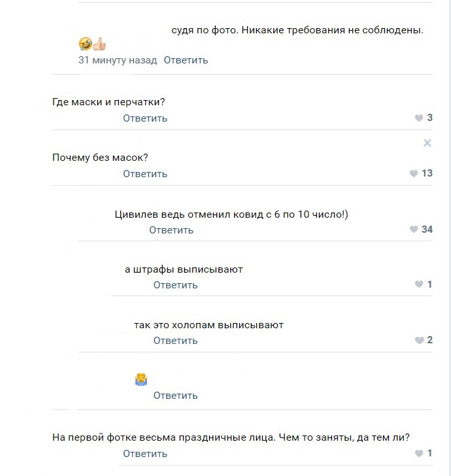Like the comment 'Почему без масок?'
The image size is (451, 476).
(x=414, y=173)
